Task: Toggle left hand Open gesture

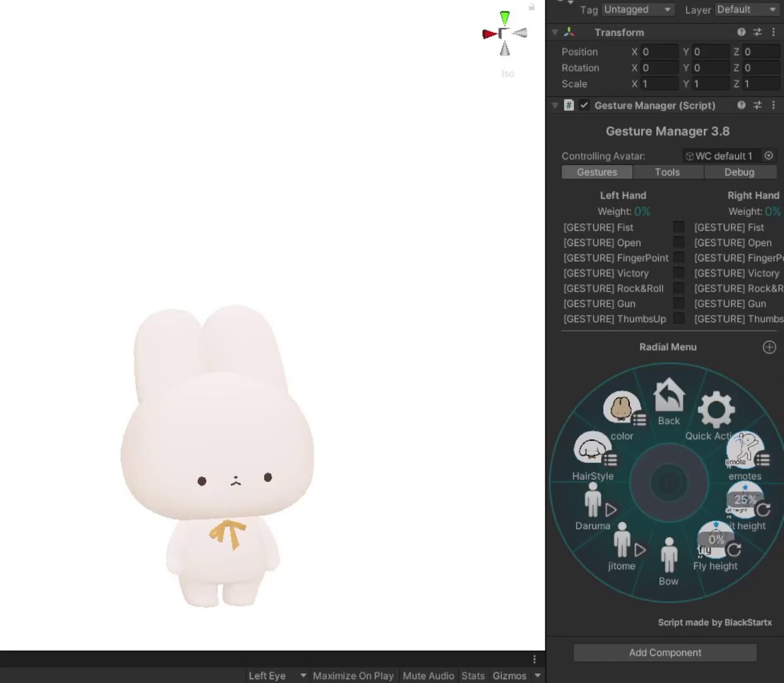Action: (678, 242)
